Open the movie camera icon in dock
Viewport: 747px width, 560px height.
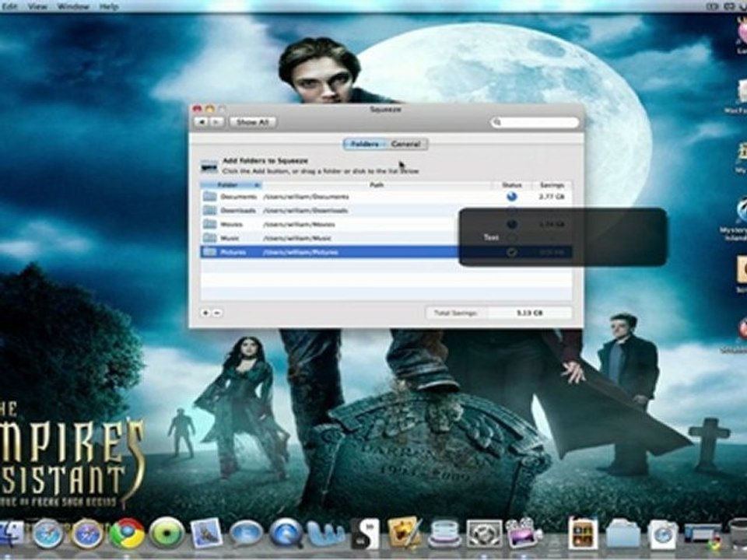pos(522,532)
